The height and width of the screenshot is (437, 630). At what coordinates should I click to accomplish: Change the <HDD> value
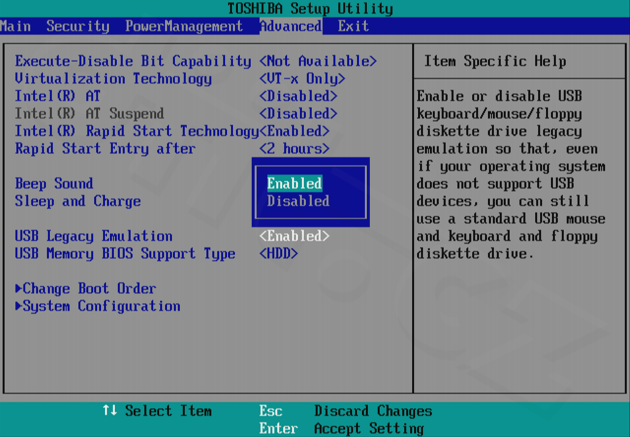coord(278,253)
